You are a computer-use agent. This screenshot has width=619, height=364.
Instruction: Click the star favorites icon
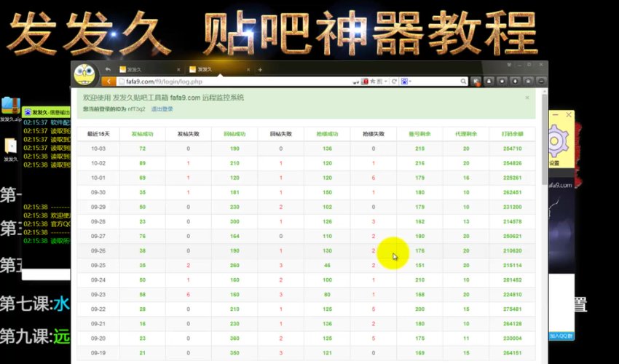pos(502,82)
